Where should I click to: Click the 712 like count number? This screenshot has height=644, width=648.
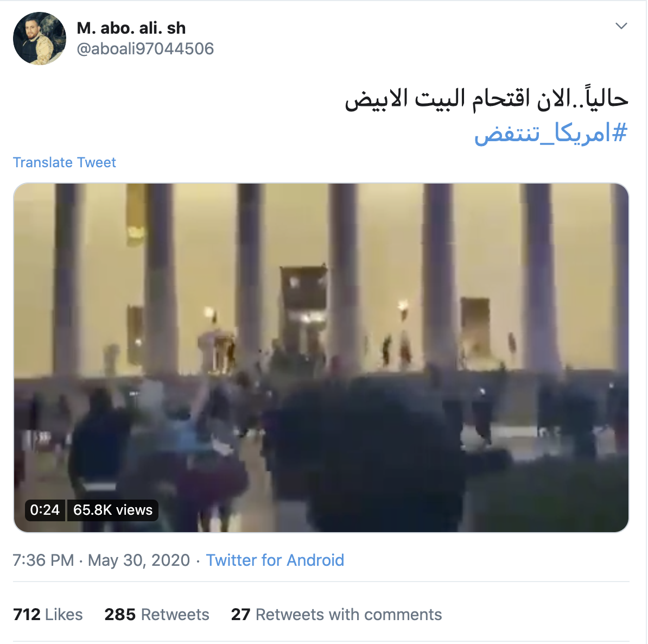point(27,615)
